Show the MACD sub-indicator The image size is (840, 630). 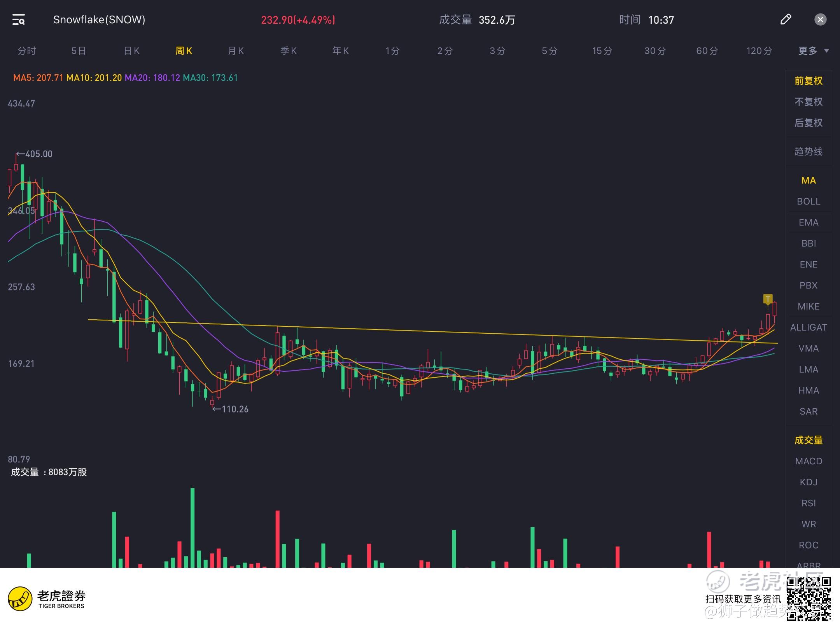point(808,461)
